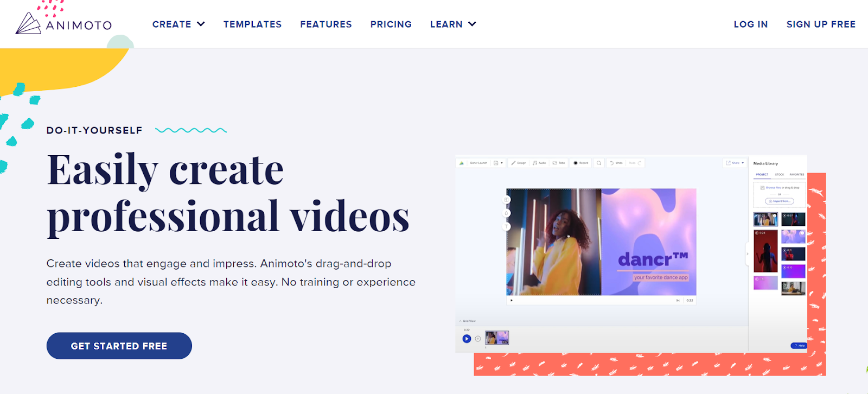The image size is (868, 394).
Task: Click Redo in the editor toolbar
Action: pyautogui.click(x=635, y=163)
